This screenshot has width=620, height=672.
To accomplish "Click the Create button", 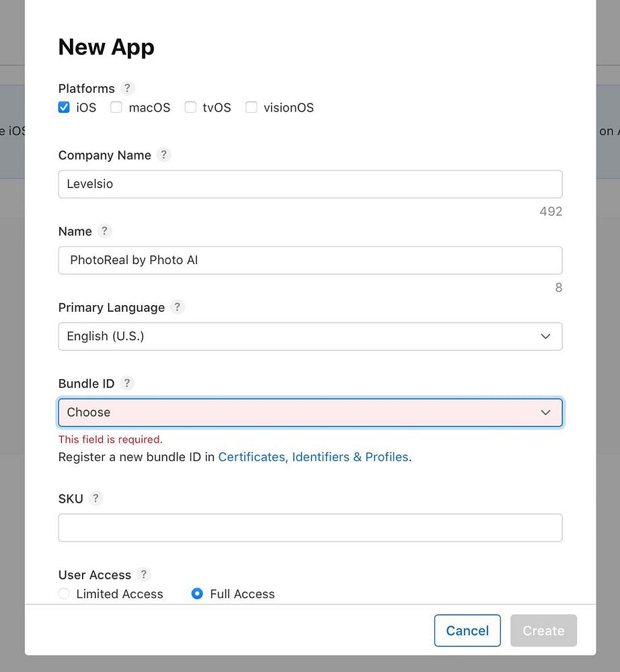I will (x=543, y=630).
